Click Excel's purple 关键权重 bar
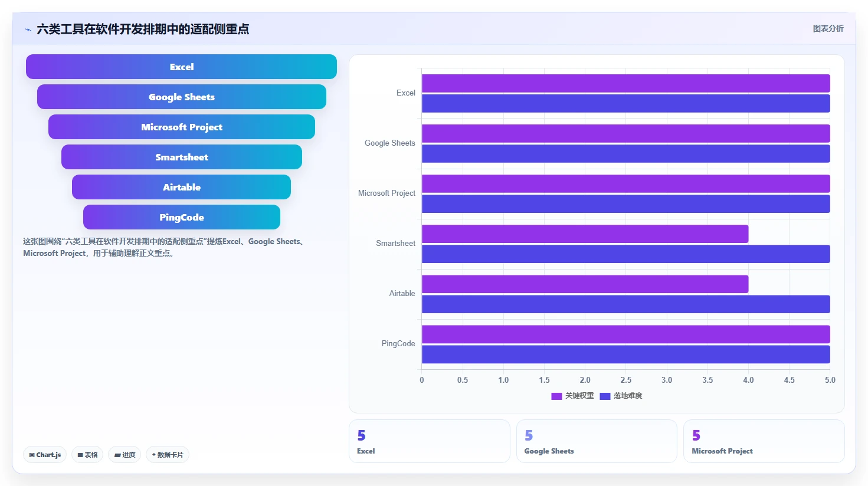This screenshot has height=486, width=868. coord(625,83)
